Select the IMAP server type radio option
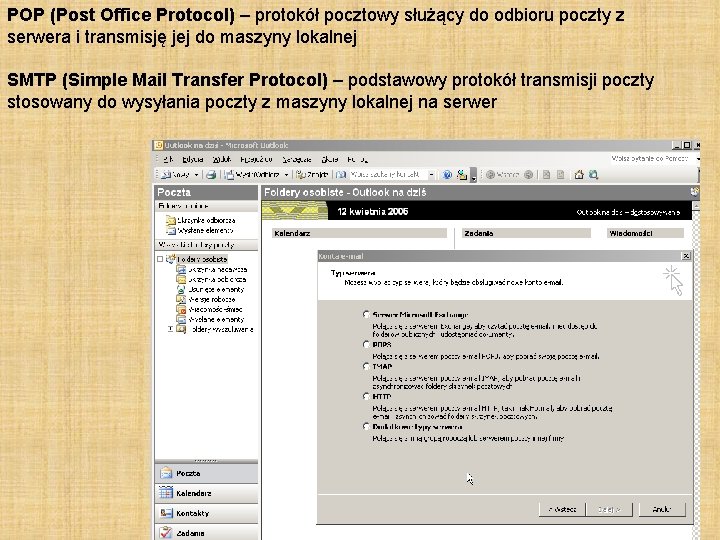720x540 pixels. tap(366, 366)
